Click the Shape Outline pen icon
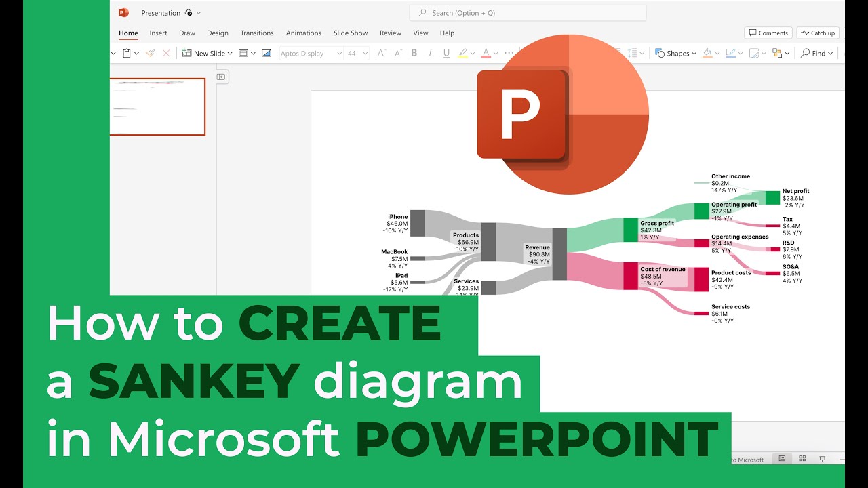The image size is (868, 488). (x=730, y=53)
